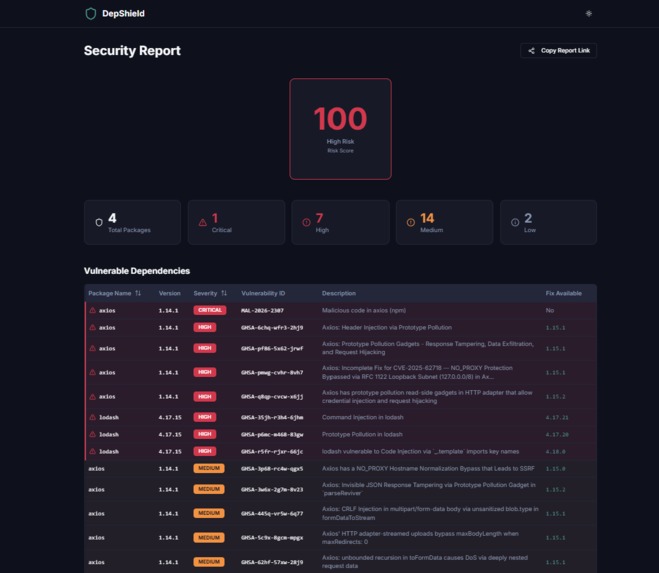Sort table by Severity arrows
This screenshot has width=659, height=573.
tap(224, 293)
